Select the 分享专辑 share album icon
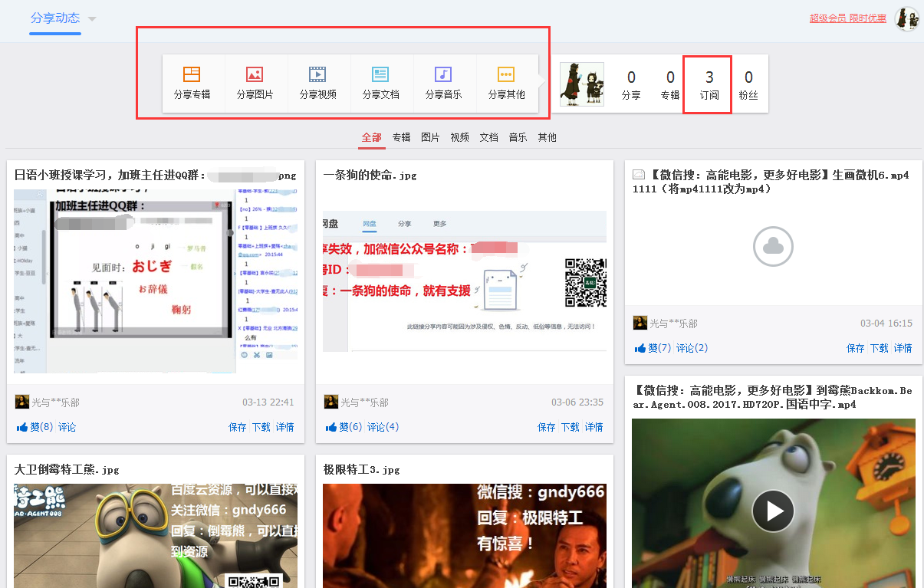This screenshot has height=588, width=924. click(192, 83)
